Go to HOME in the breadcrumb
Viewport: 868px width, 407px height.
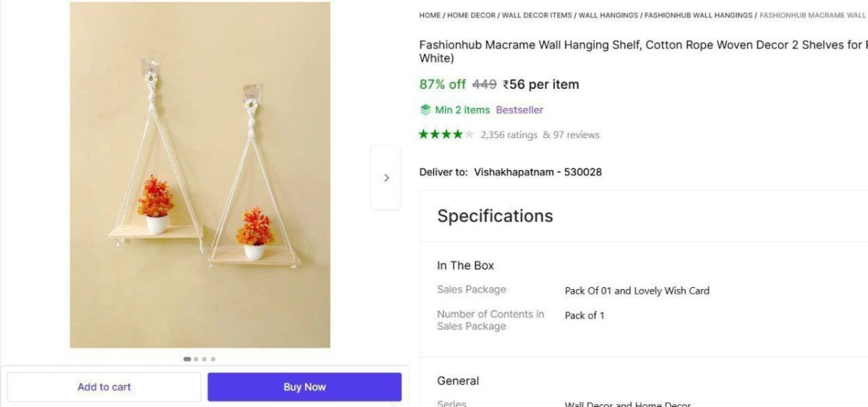[x=430, y=15]
